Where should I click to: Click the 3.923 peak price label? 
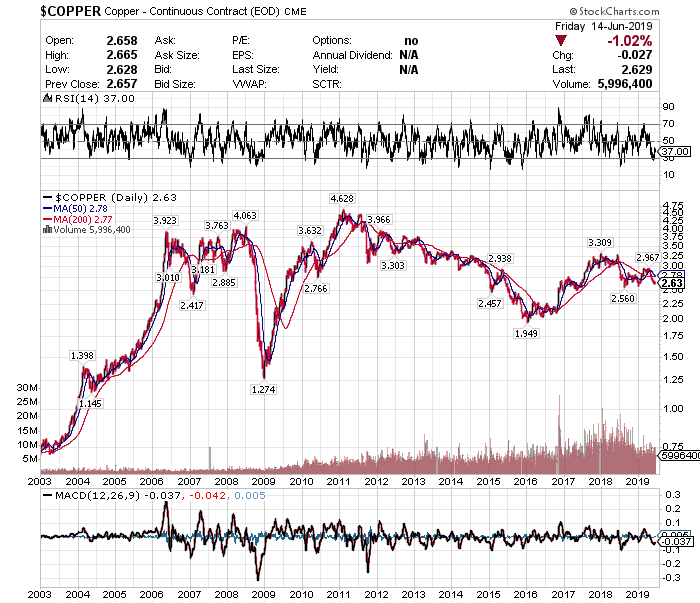(165, 220)
